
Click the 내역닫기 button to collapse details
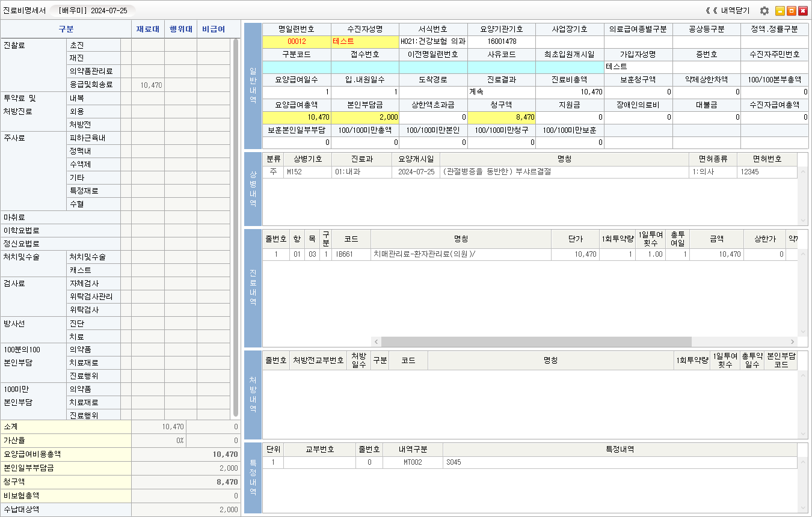coord(729,11)
